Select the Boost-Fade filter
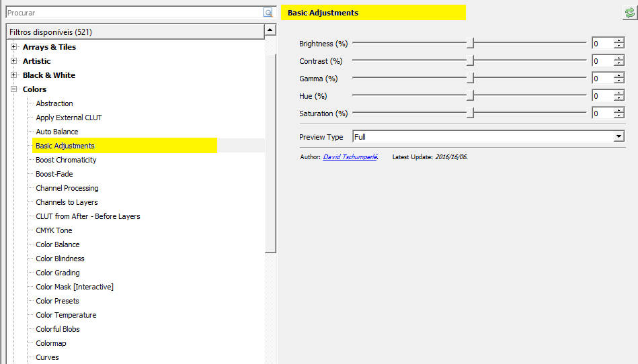Screen dimensions: 638x364 tap(54, 174)
